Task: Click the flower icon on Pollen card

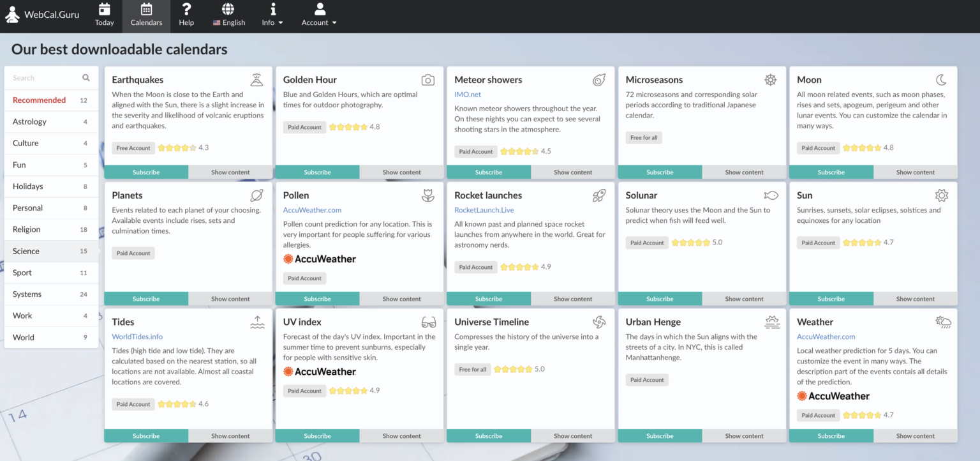Action: coord(428,195)
